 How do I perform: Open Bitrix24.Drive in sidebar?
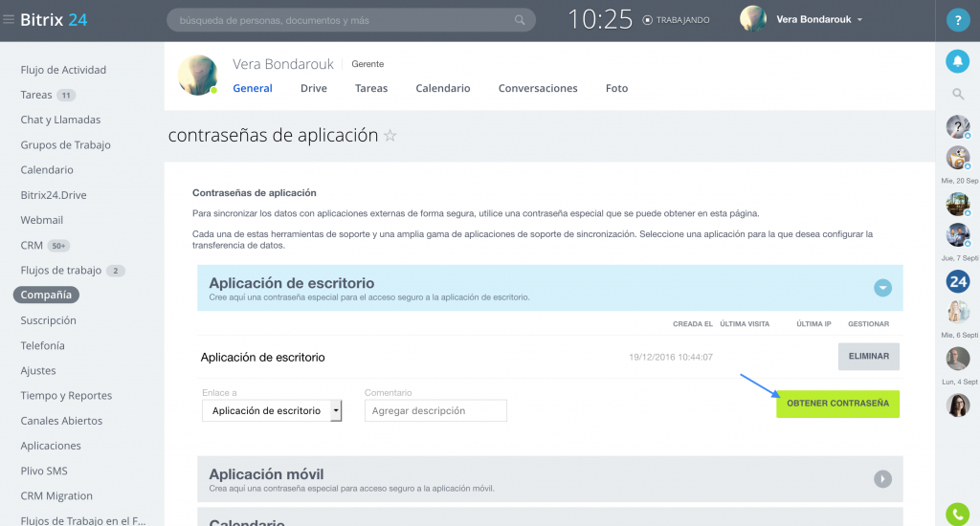click(54, 195)
